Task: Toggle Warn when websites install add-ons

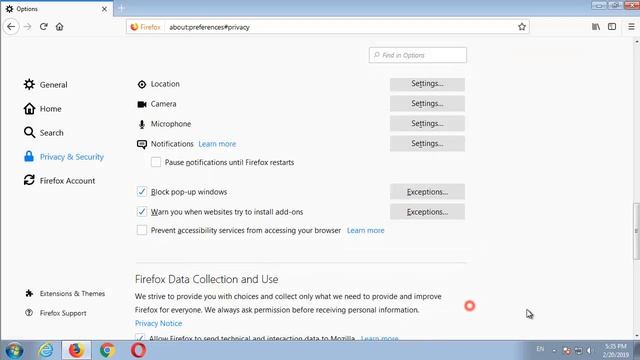Action: (x=142, y=211)
